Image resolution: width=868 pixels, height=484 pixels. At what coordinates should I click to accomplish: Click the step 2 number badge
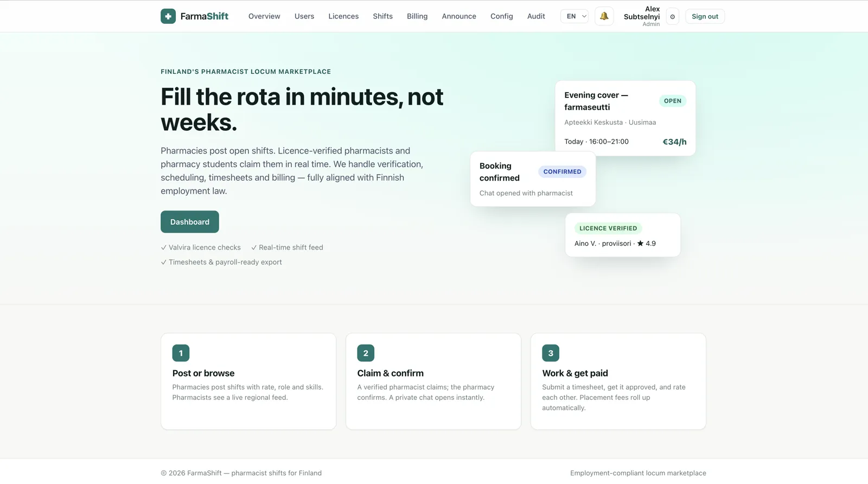coord(366,353)
